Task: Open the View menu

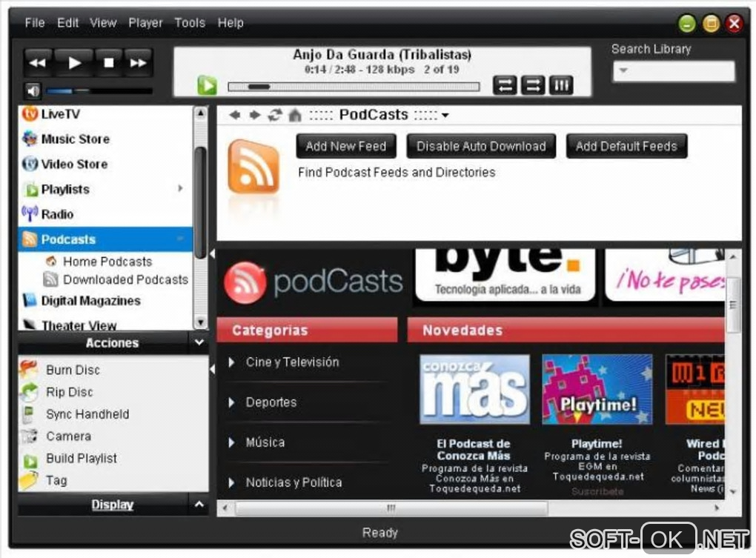Action: [x=103, y=23]
